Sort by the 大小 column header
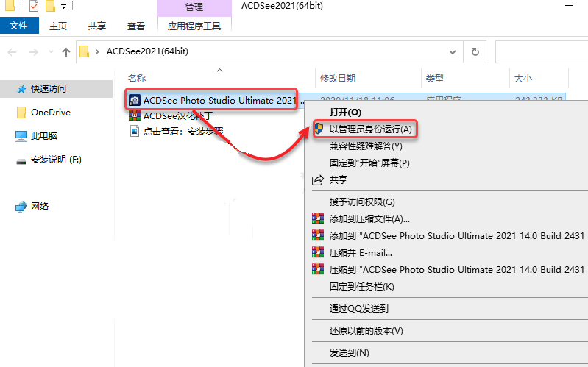588x367 pixels. coord(523,79)
